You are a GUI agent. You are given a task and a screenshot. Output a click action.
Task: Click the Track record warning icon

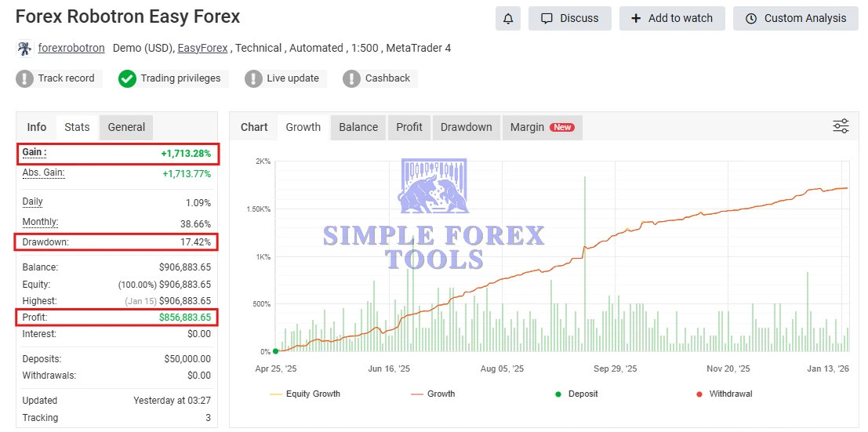pyautogui.click(x=24, y=78)
